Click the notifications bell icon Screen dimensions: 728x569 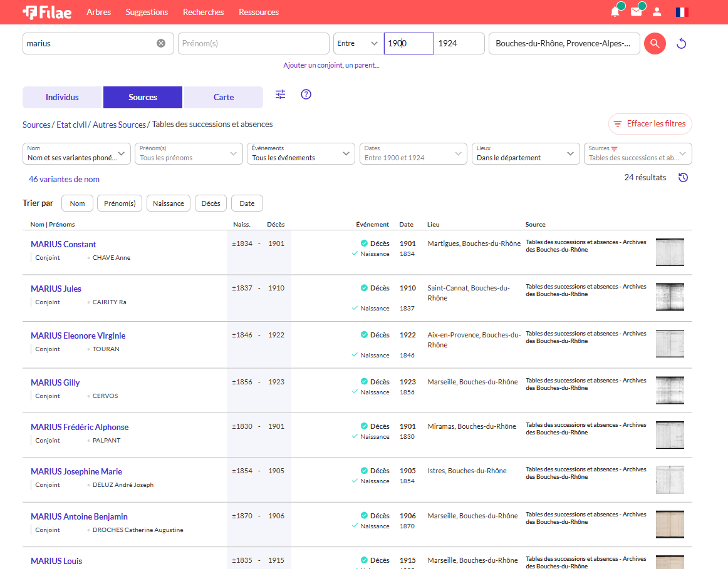coord(615,12)
